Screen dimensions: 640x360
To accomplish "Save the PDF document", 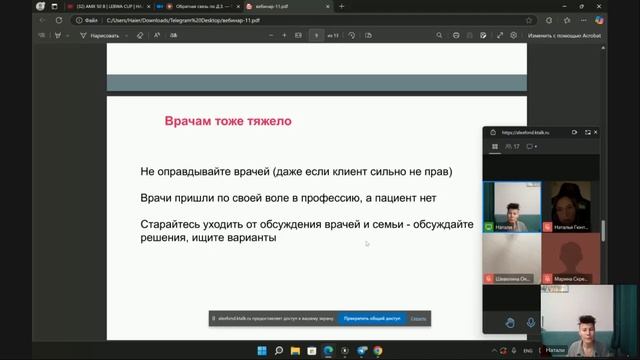I will click(470, 36).
